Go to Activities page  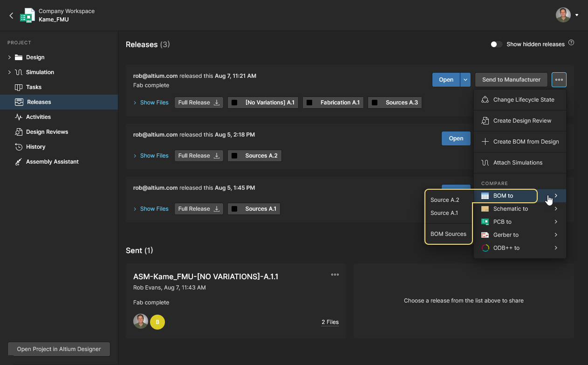pos(38,117)
